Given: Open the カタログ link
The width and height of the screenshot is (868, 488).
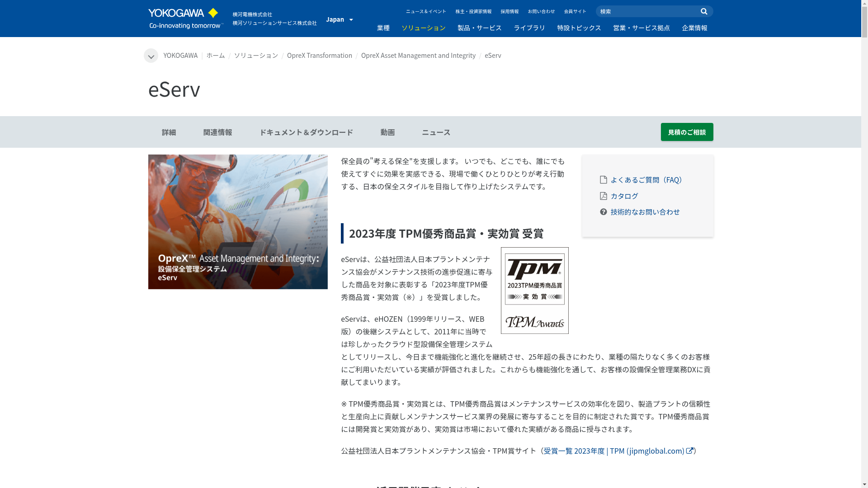Looking at the screenshot, I should point(624,196).
